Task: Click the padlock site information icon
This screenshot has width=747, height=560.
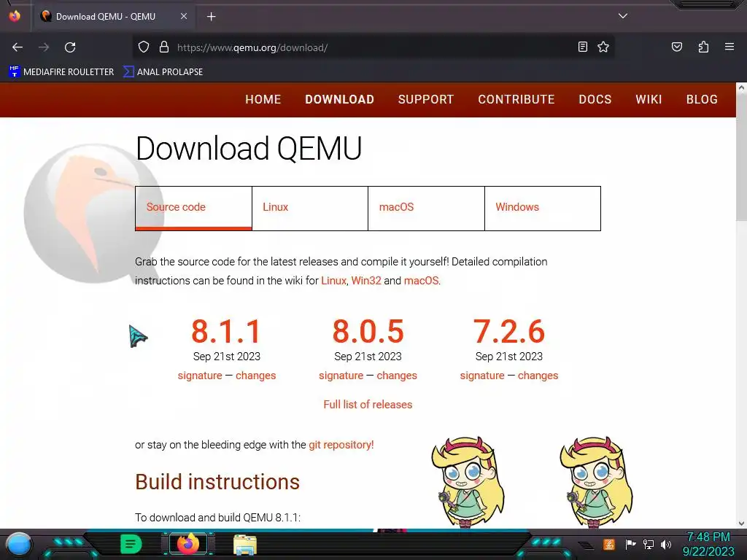Action: [164, 47]
